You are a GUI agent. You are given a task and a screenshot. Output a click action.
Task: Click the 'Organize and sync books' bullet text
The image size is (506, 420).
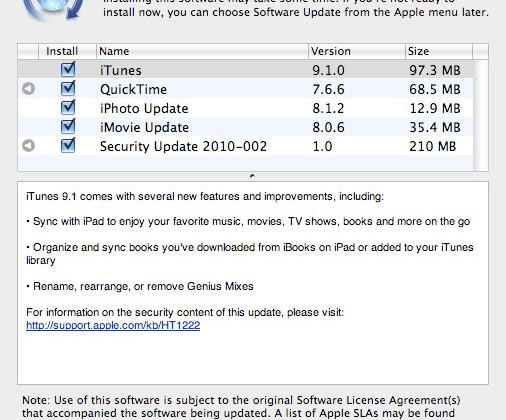pyautogui.click(x=250, y=254)
